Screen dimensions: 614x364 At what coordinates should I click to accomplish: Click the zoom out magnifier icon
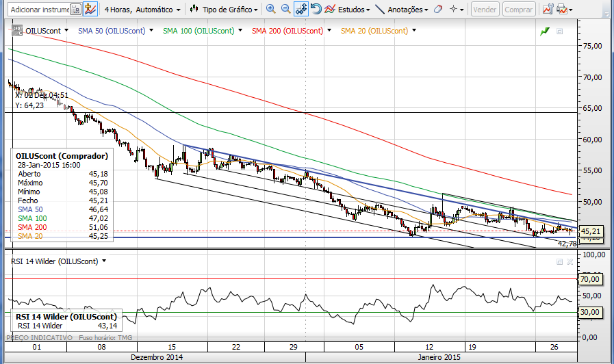click(285, 10)
